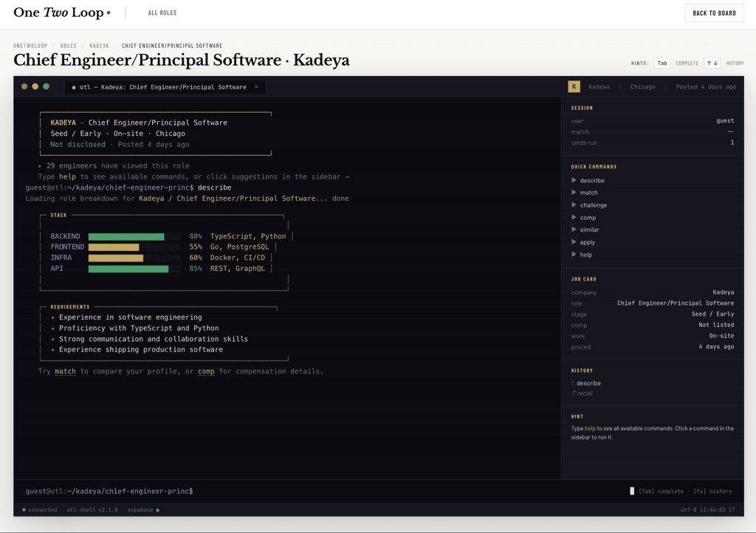Run the similar quick command
756x533 pixels.
click(x=590, y=230)
